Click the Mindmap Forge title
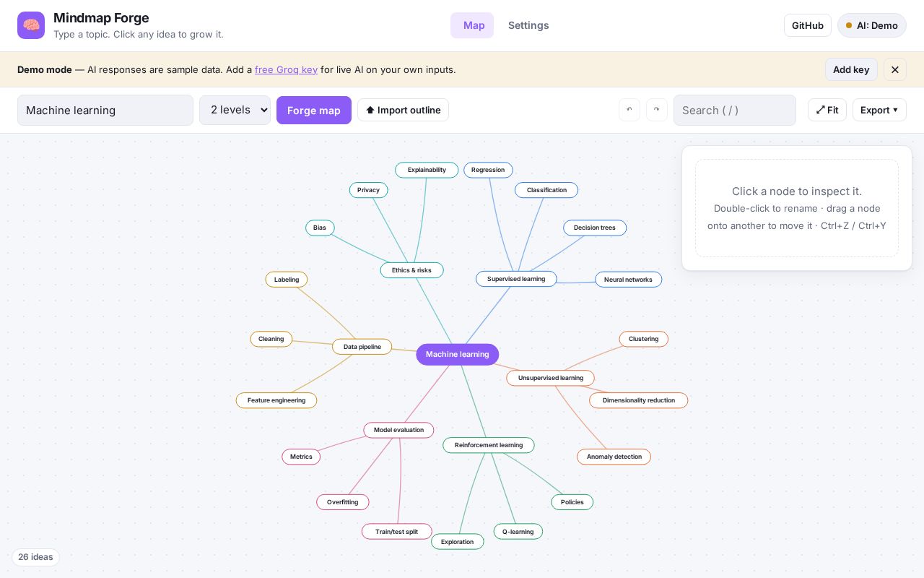This screenshot has width=924, height=578. [x=101, y=18]
